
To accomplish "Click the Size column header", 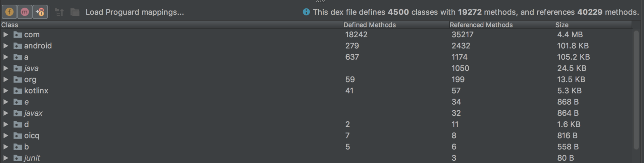I will tap(562, 25).
